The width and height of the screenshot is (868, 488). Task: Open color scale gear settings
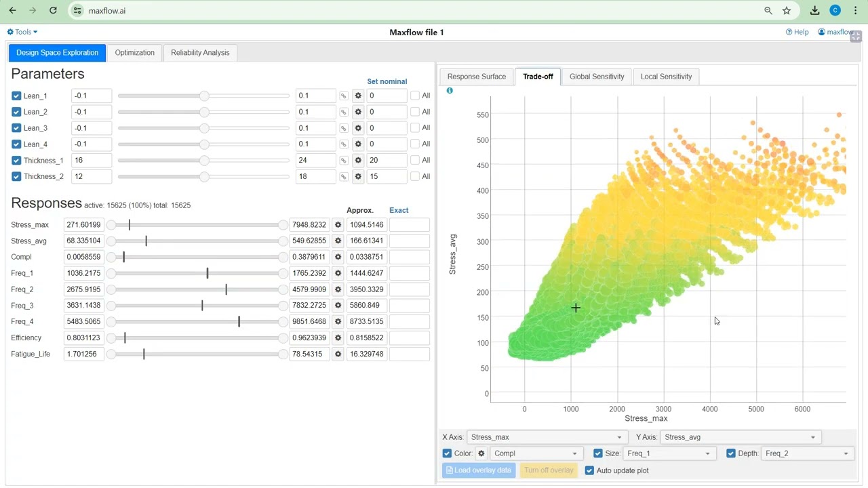481,453
